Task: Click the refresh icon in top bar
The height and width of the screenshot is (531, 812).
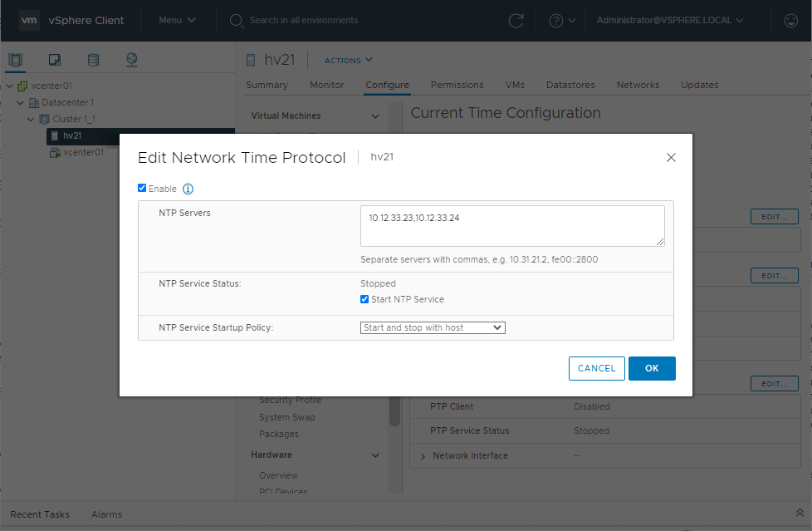Action: click(516, 21)
